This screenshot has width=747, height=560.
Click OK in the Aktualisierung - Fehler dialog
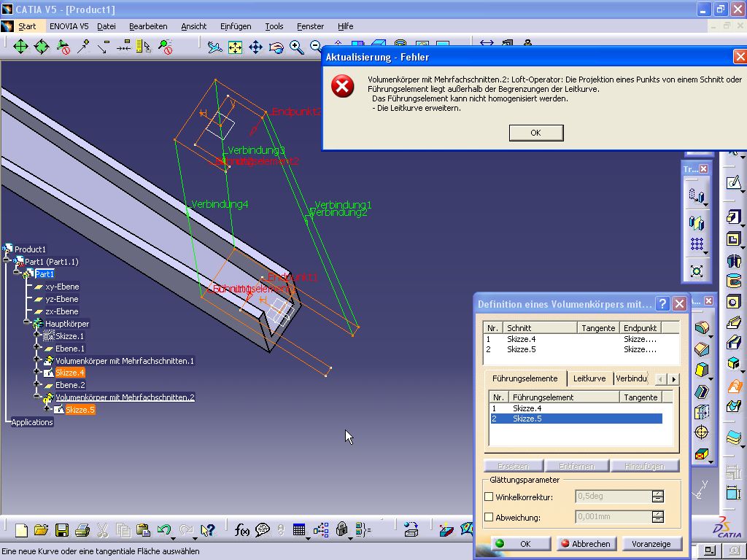coord(536,133)
